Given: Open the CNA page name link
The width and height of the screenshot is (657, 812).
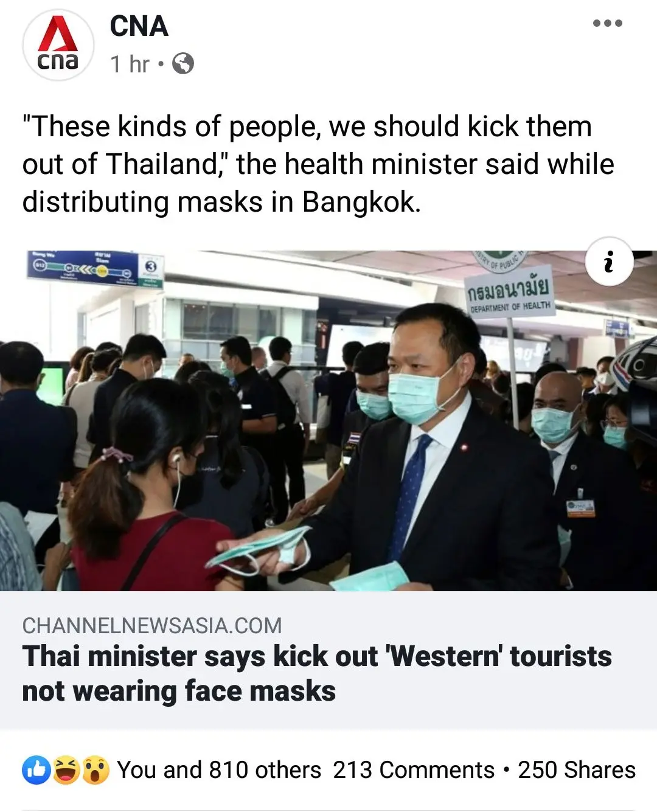Looking at the screenshot, I should click(x=139, y=26).
